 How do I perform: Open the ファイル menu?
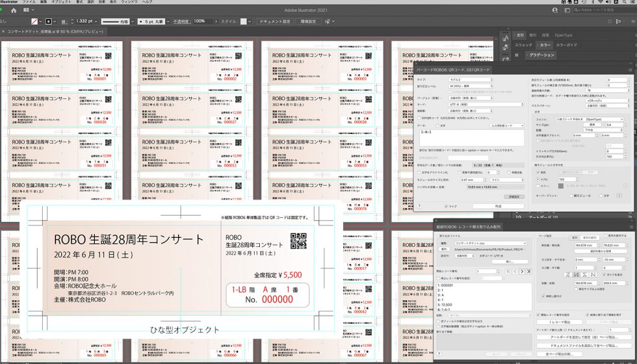pyautogui.click(x=29, y=2)
